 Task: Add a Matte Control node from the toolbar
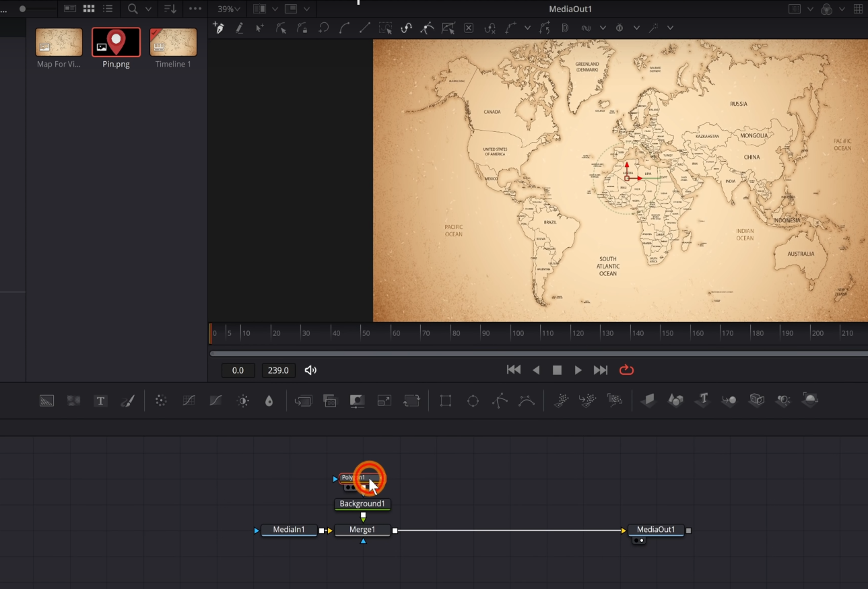click(x=357, y=401)
